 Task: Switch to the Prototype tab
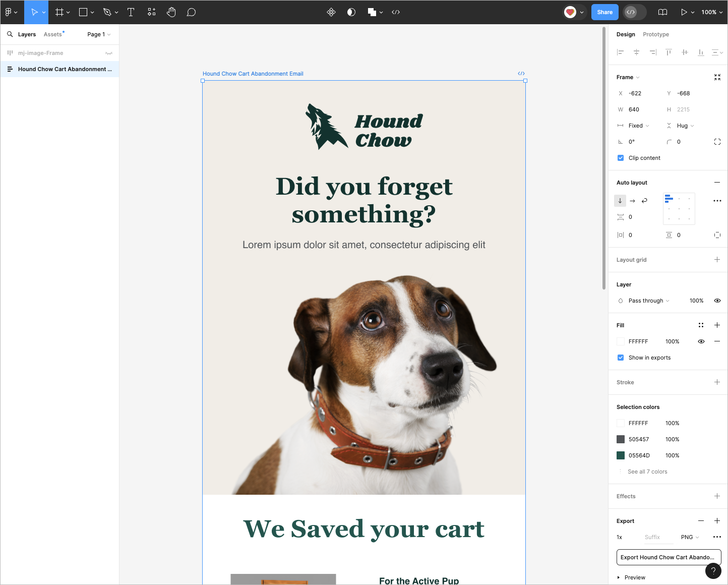[x=655, y=34]
